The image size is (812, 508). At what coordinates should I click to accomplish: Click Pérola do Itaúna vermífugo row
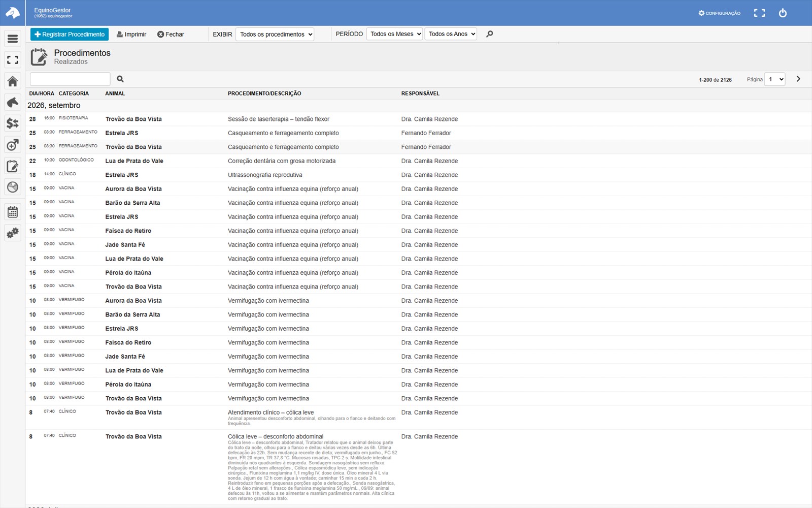pyautogui.click(x=419, y=385)
